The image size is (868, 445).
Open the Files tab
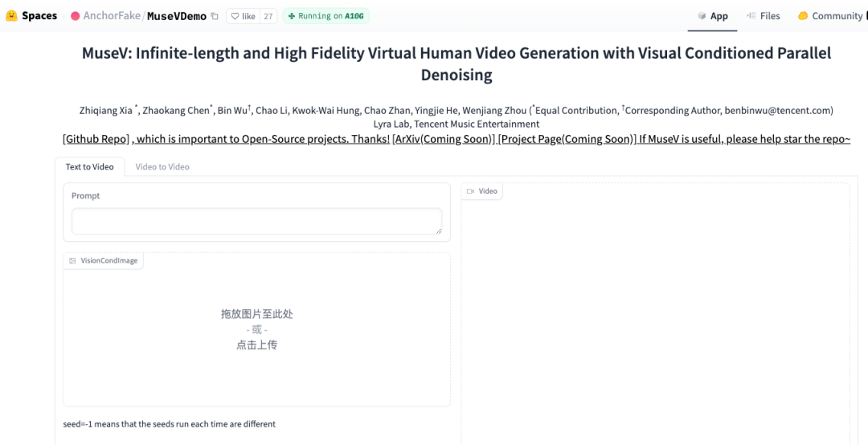(x=763, y=16)
